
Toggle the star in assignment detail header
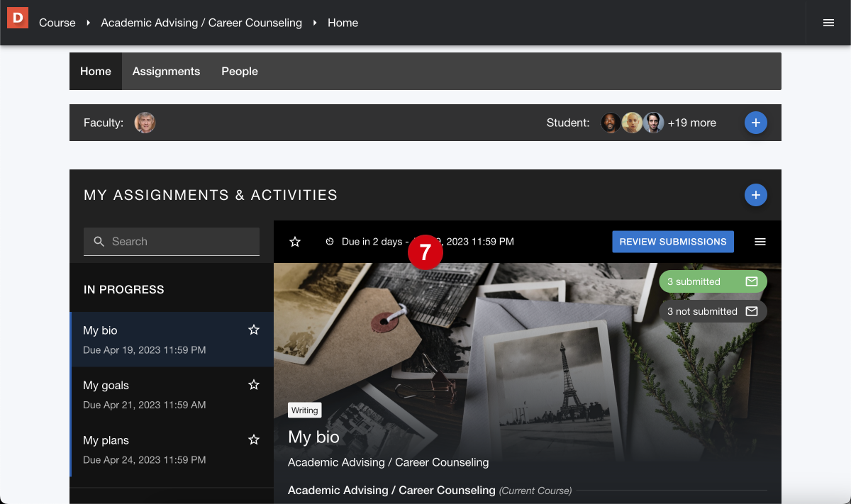coord(295,242)
